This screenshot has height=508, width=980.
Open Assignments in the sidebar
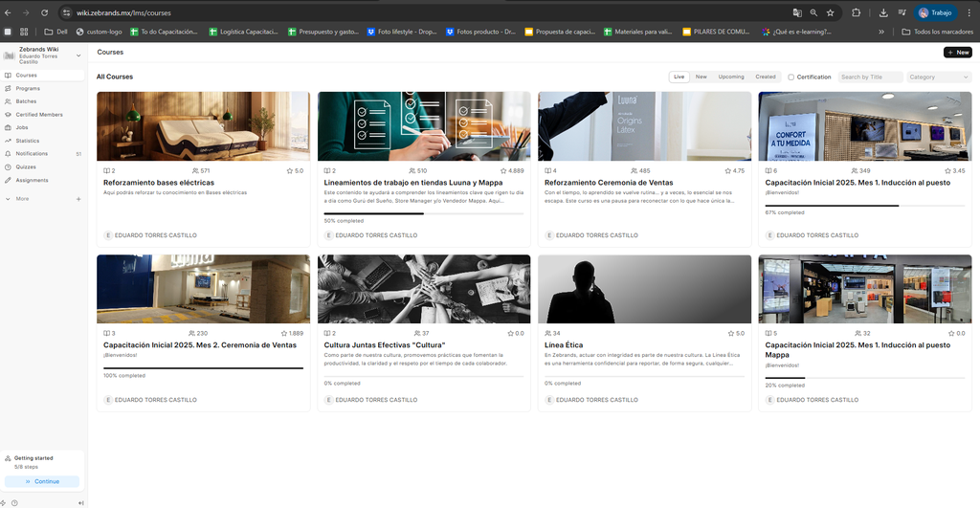coord(42,180)
